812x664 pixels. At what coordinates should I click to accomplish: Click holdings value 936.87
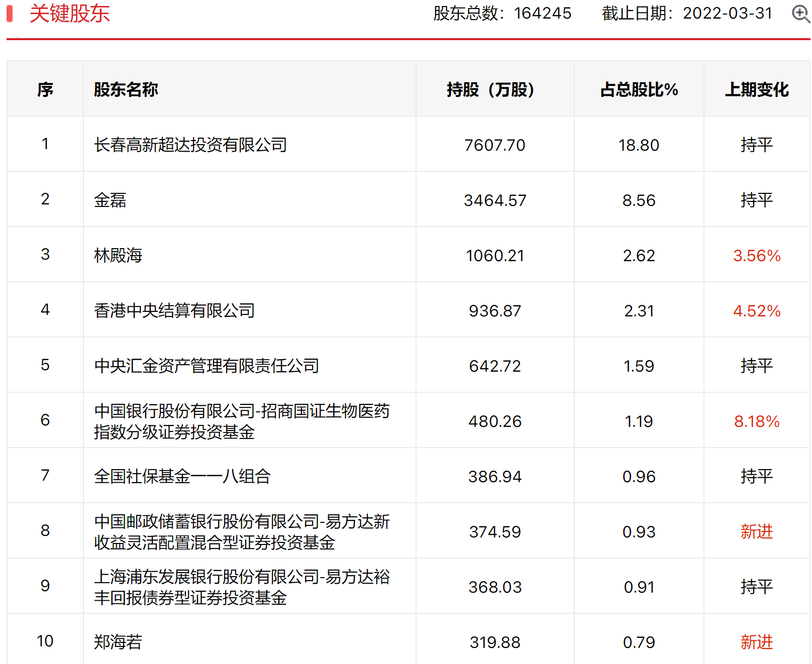click(x=495, y=311)
